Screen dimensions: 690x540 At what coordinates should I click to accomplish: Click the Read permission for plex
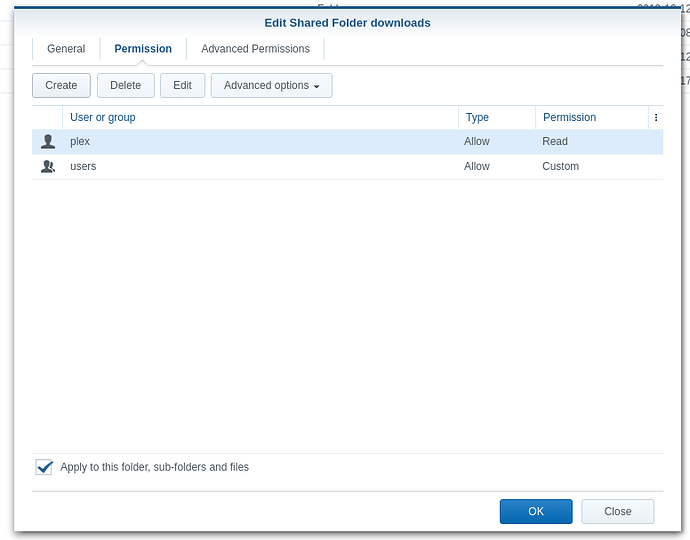click(x=555, y=142)
